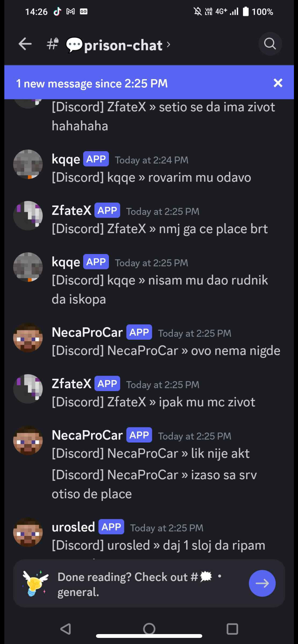Open the search magnifier icon

coord(270,44)
